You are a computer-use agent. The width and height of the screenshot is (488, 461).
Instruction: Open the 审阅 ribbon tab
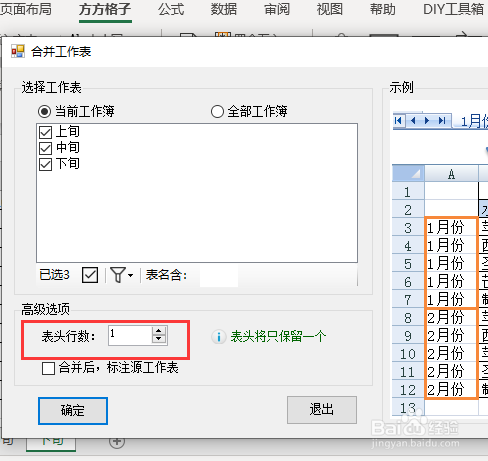coord(277,9)
